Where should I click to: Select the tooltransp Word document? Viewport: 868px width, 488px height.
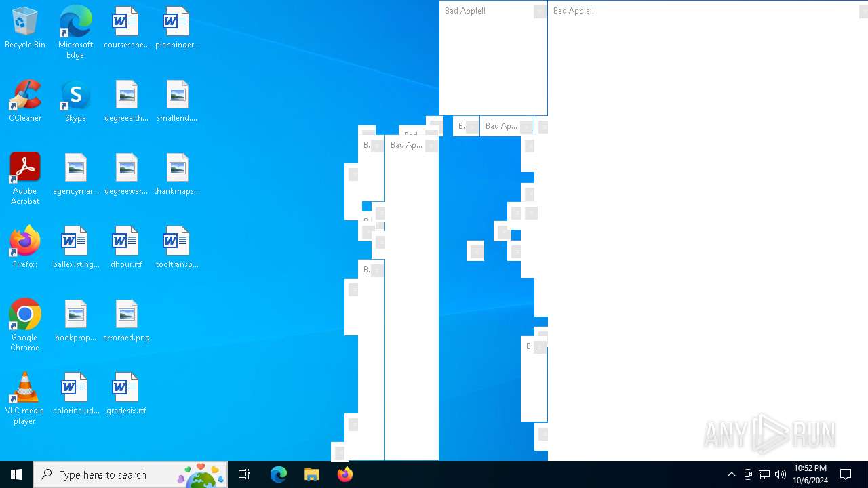point(177,248)
